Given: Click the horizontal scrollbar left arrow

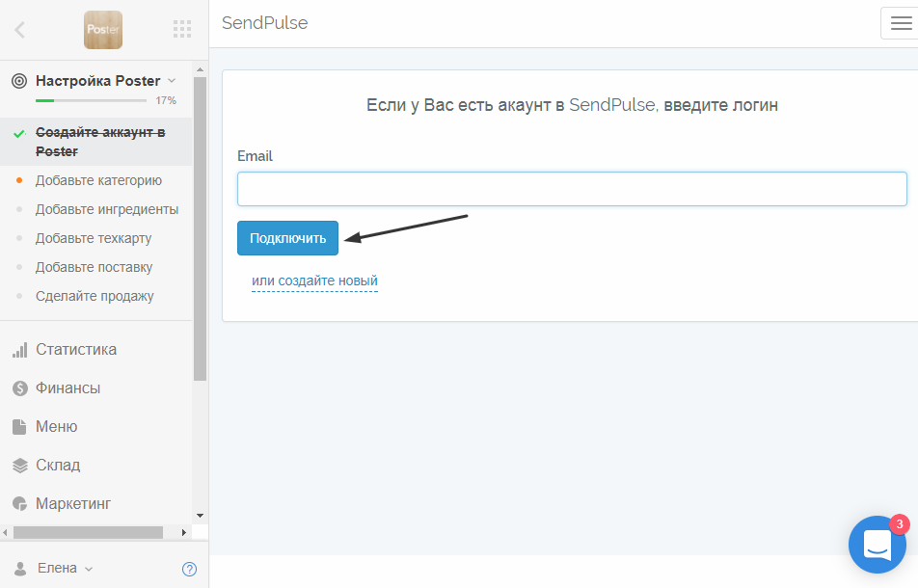Looking at the screenshot, I should (x=5, y=532).
